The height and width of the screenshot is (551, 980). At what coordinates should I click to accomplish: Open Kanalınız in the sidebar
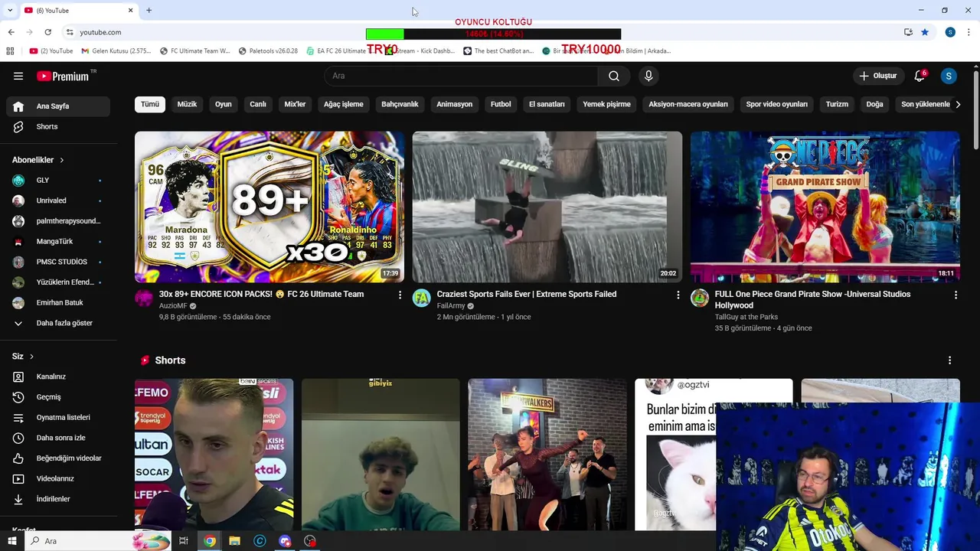pos(58,377)
